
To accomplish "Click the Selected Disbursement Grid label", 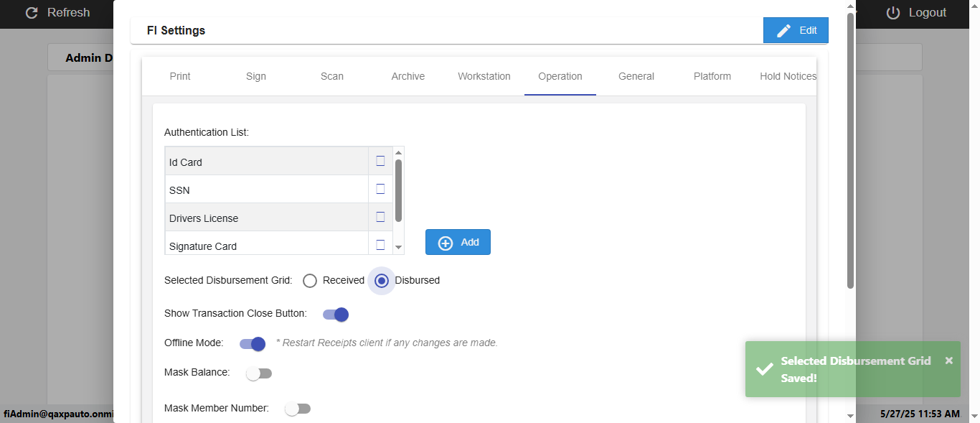I will click(x=228, y=280).
